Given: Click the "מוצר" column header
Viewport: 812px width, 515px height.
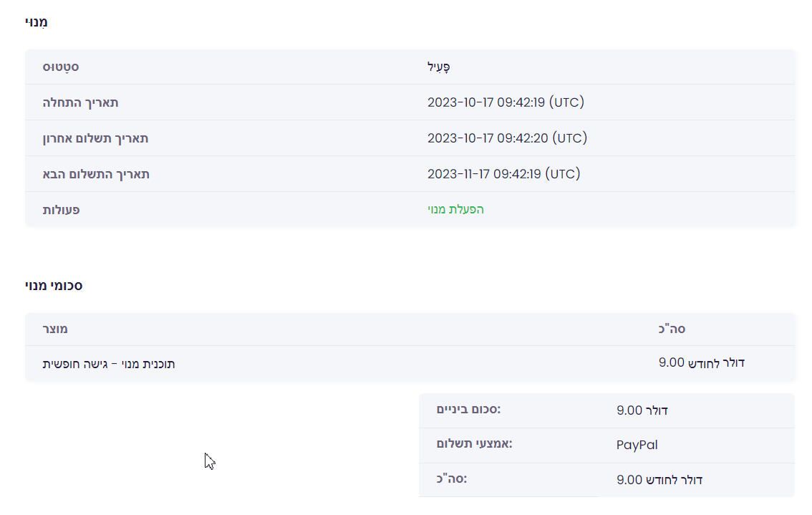Looking at the screenshot, I should point(55,329).
